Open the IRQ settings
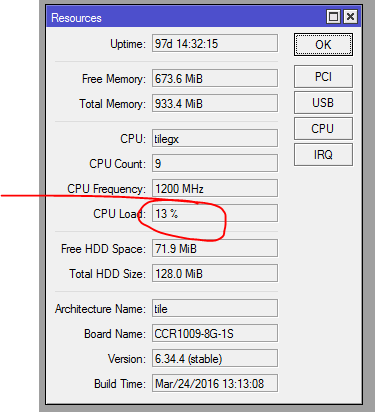The height and width of the screenshot is (412, 375). [x=323, y=155]
